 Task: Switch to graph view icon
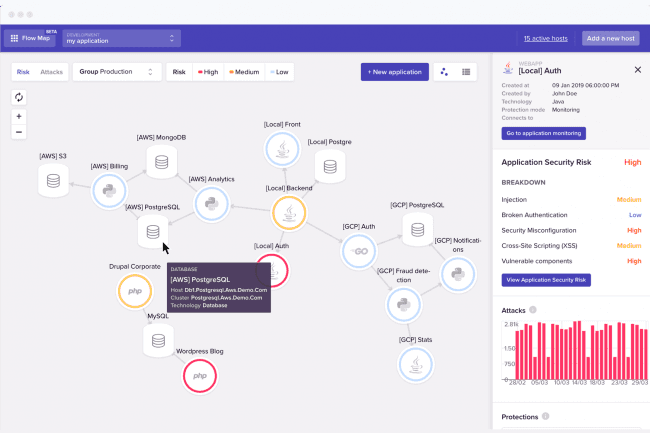444,72
